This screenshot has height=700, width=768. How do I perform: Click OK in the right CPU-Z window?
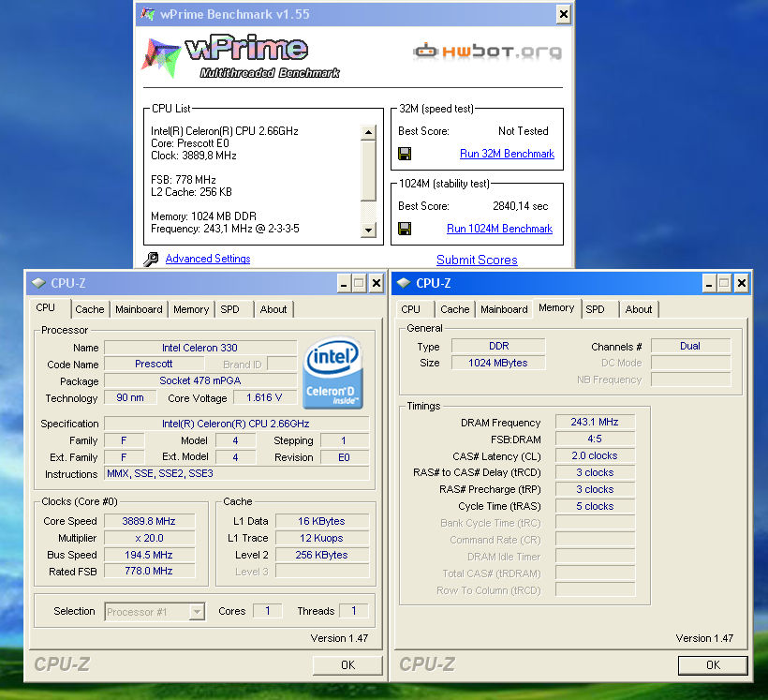coord(713,665)
